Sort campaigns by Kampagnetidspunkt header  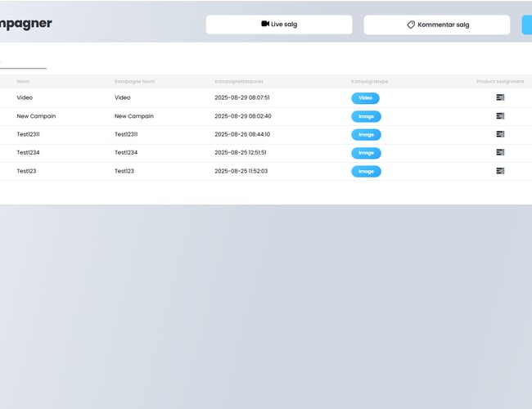238,82
